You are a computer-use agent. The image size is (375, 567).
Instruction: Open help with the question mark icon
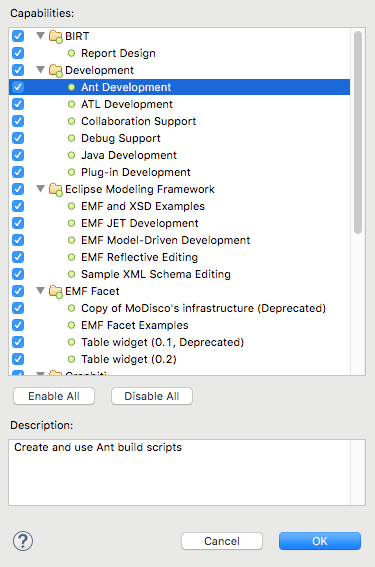click(23, 541)
